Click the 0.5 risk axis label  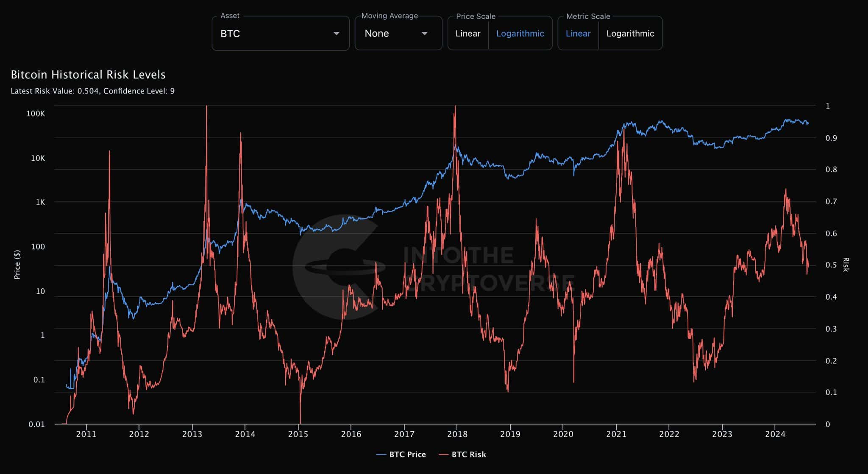(x=831, y=265)
